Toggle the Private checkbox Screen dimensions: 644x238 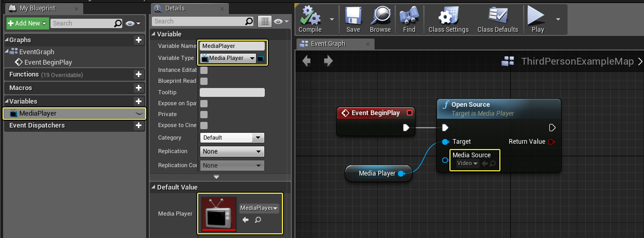204,114
